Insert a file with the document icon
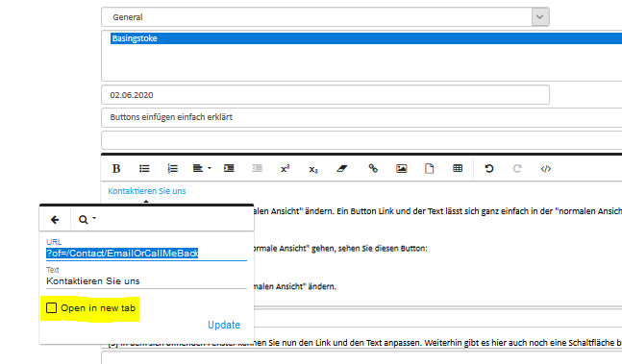This screenshot has width=622, height=364. coord(429,169)
